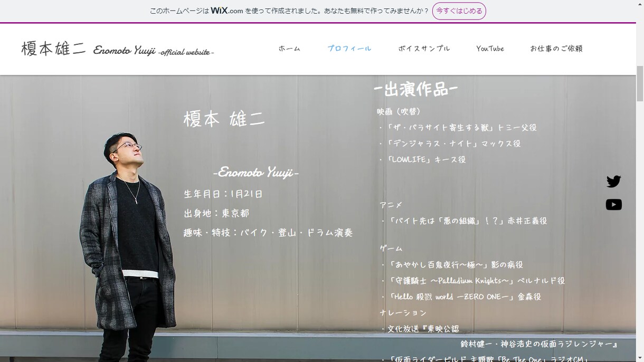Viewport: 644px width, 362px height.
Task: Open the YouTube navigation menu item
Action: pos(490,49)
